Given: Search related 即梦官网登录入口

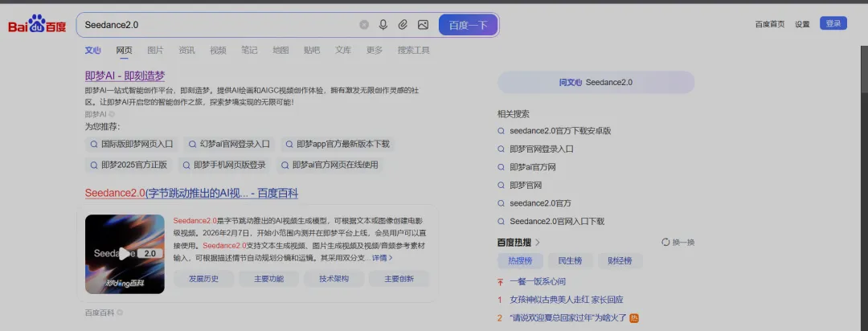Looking at the screenshot, I should (x=542, y=149).
